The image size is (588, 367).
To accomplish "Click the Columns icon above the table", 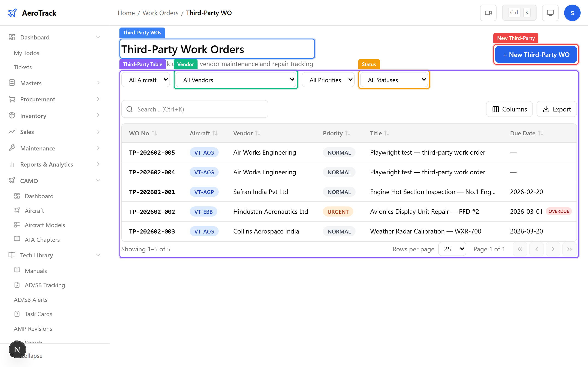I will pos(496,109).
